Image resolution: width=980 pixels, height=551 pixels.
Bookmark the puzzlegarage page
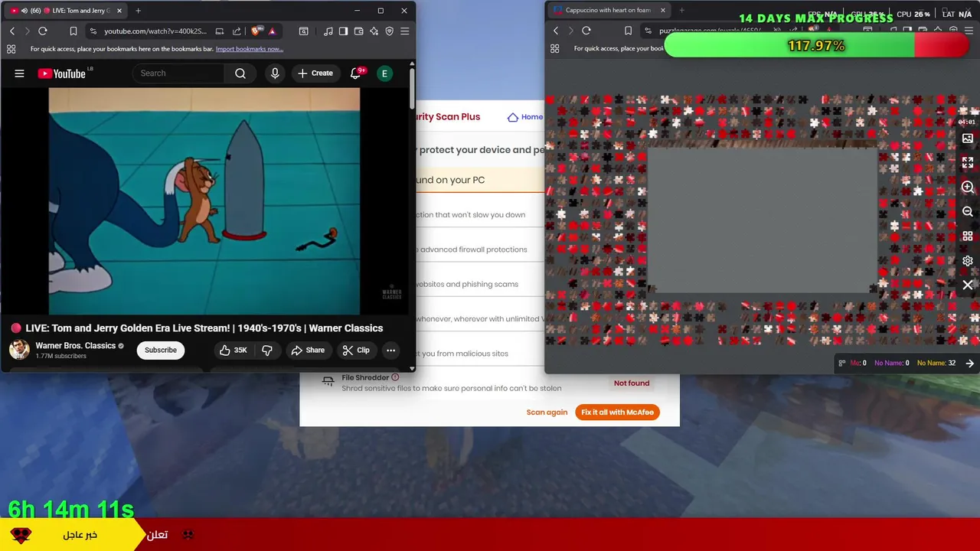tap(628, 31)
